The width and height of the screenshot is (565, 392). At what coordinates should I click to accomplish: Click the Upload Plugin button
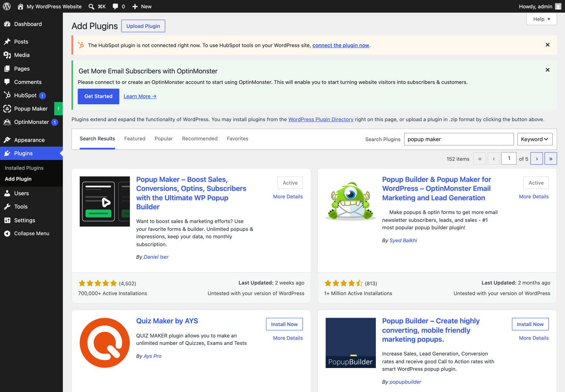tap(143, 26)
